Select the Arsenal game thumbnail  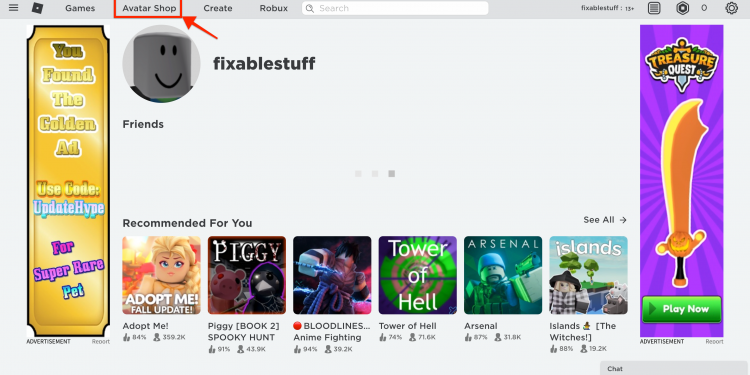coord(503,275)
